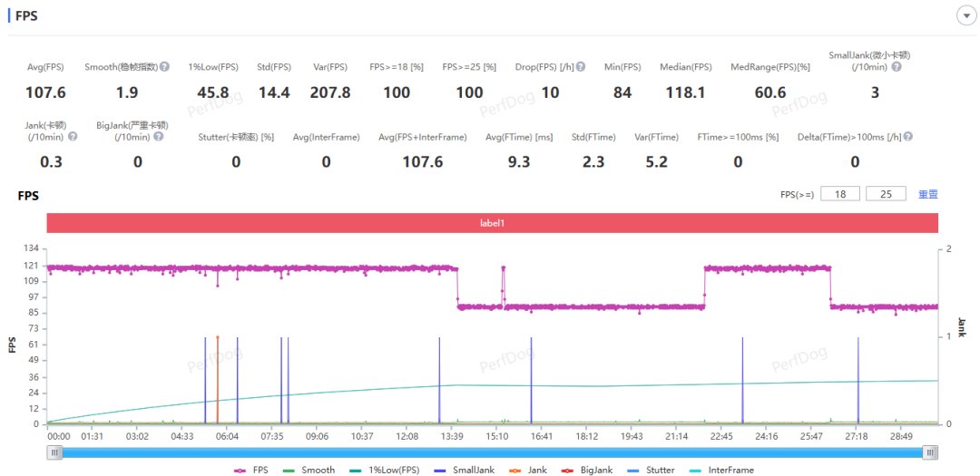
Task: Toggle Stutter series in legend
Action: 651,470
